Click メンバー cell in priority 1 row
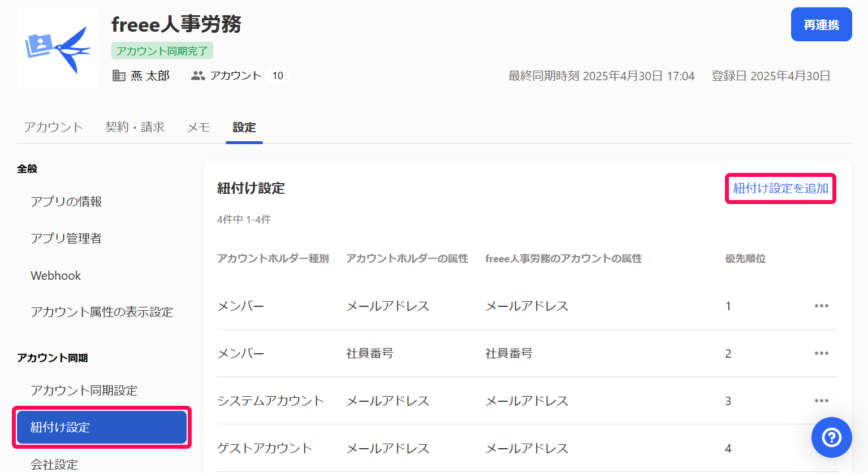868x473 pixels. tap(241, 306)
